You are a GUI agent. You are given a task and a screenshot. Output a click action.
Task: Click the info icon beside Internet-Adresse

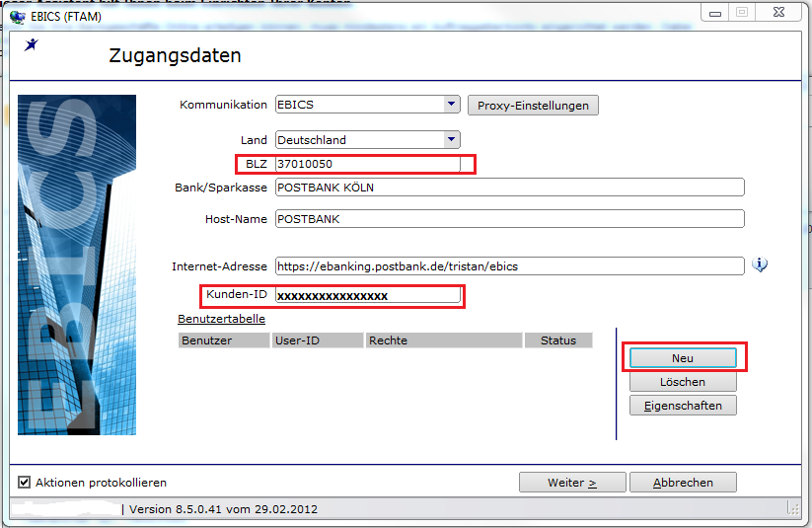[x=759, y=265]
